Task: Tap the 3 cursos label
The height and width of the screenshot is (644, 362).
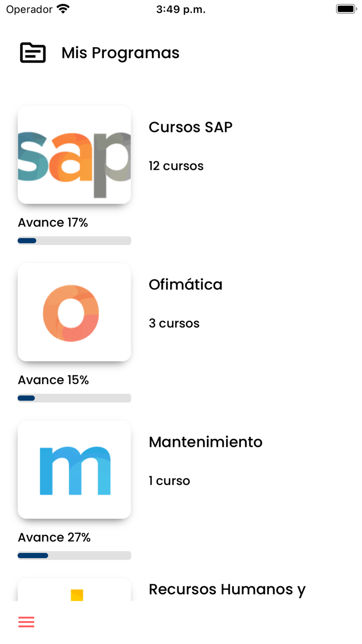Action: pyautogui.click(x=174, y=323)
